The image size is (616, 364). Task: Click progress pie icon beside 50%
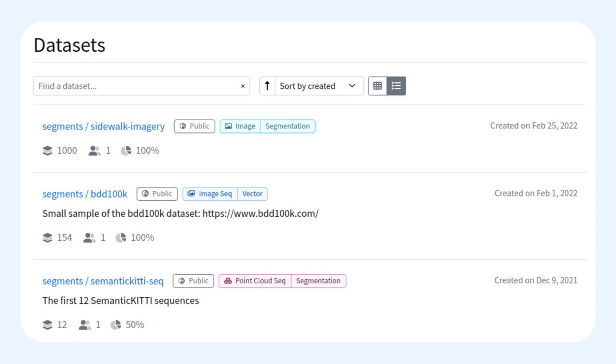pyautogui.click(x=115, y=325)
